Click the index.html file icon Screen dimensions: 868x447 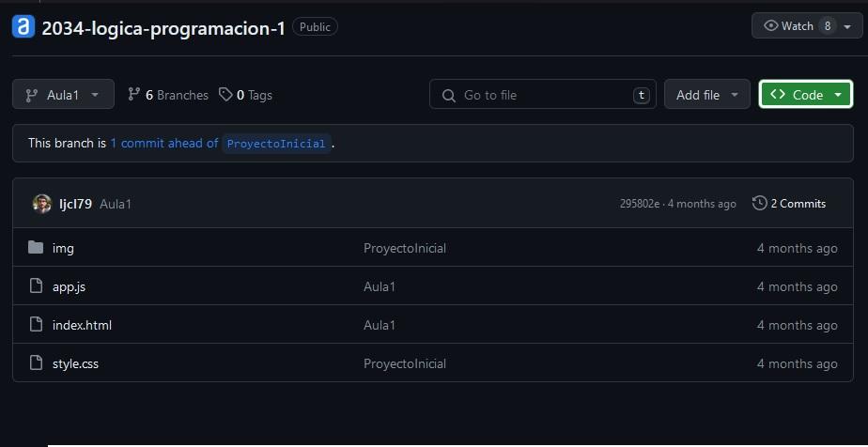36,325
